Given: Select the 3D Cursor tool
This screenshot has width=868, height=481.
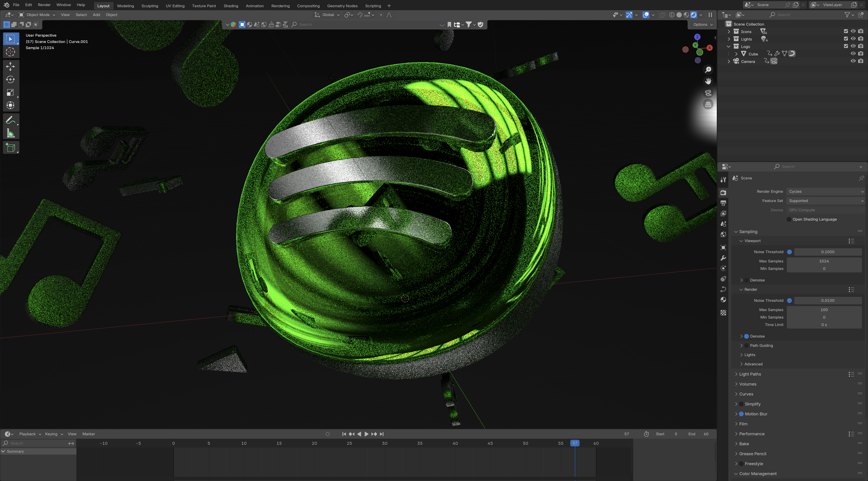Looking at the screenshot, I should pos(10,52).
